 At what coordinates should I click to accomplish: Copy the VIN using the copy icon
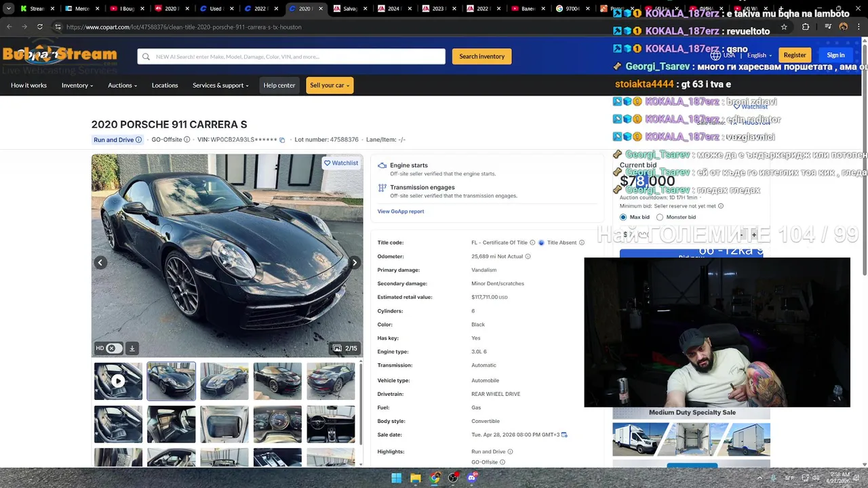[282, 140]
